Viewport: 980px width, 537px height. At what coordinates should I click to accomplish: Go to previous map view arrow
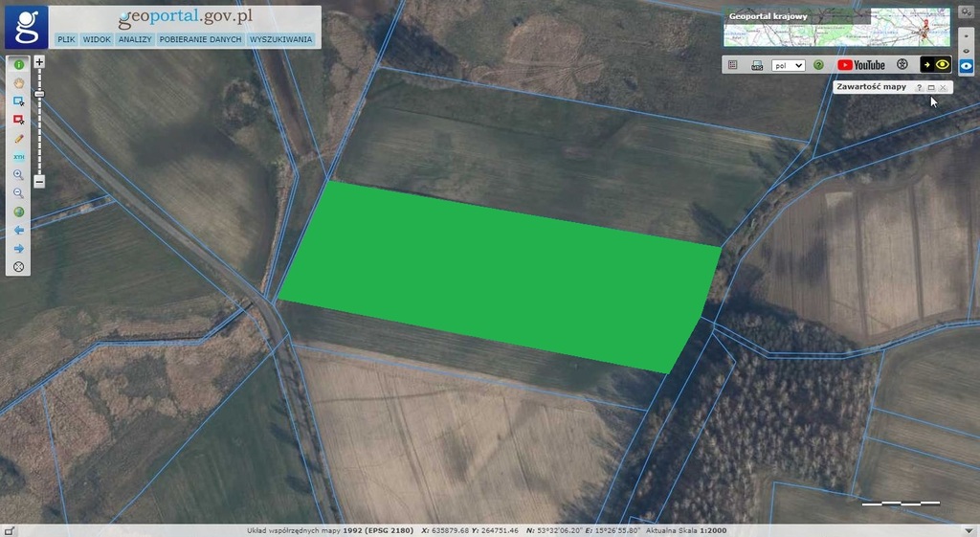[x=18, y=230]
